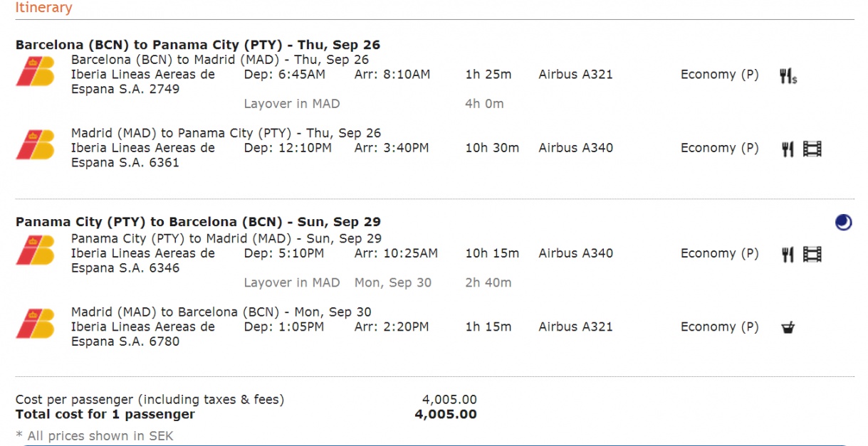Click the Iberia logo beside flight 2749
Screen dimensions: 868x446
click(x=35, y=72)
